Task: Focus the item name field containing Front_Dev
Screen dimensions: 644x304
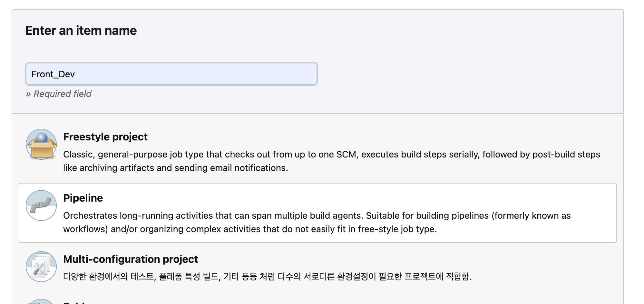Action: pos(171,74)
